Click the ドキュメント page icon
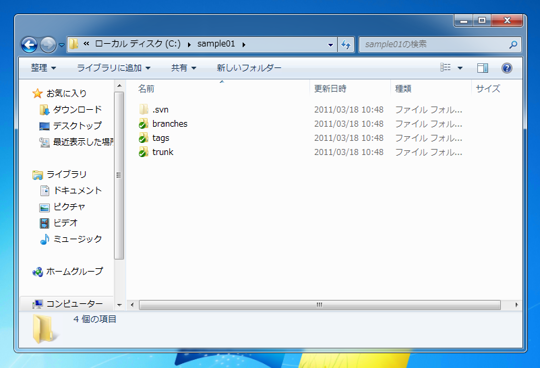The width and height of the screenshot is (540, 368). (x=44, y=190)
